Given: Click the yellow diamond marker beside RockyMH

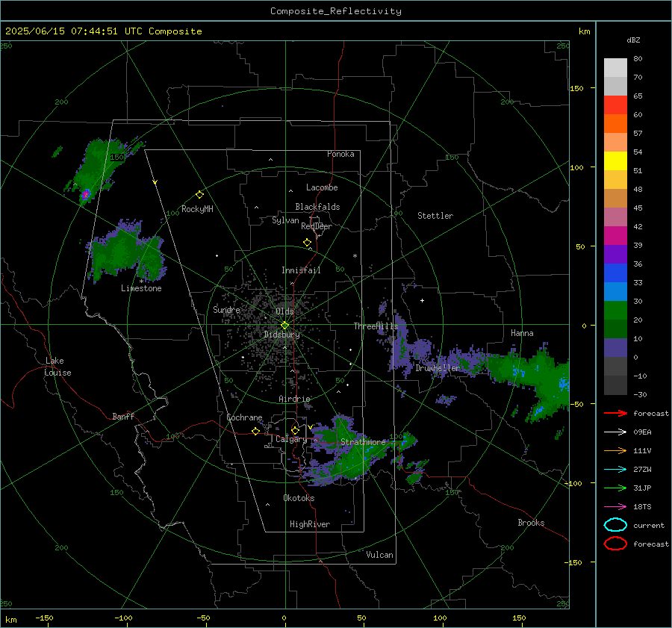Looking at the screenshot, I should (x=199, y=195).
